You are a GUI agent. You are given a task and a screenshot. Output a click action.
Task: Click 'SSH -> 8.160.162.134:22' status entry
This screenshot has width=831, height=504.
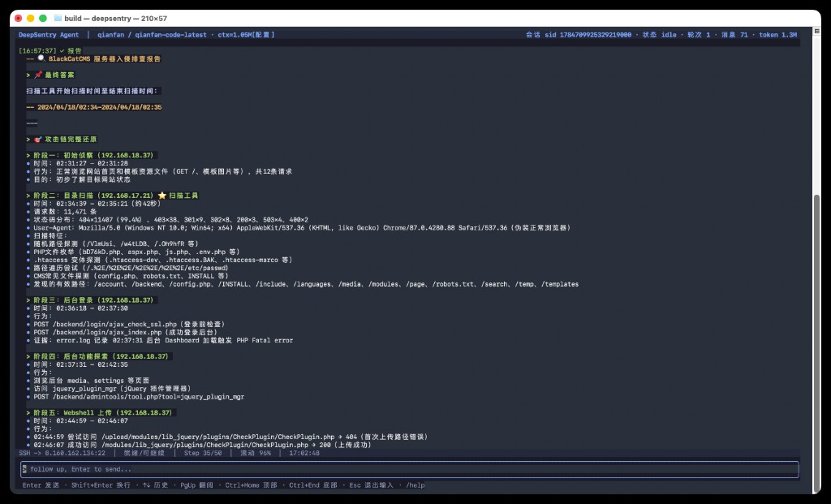(x=62, y=453)
